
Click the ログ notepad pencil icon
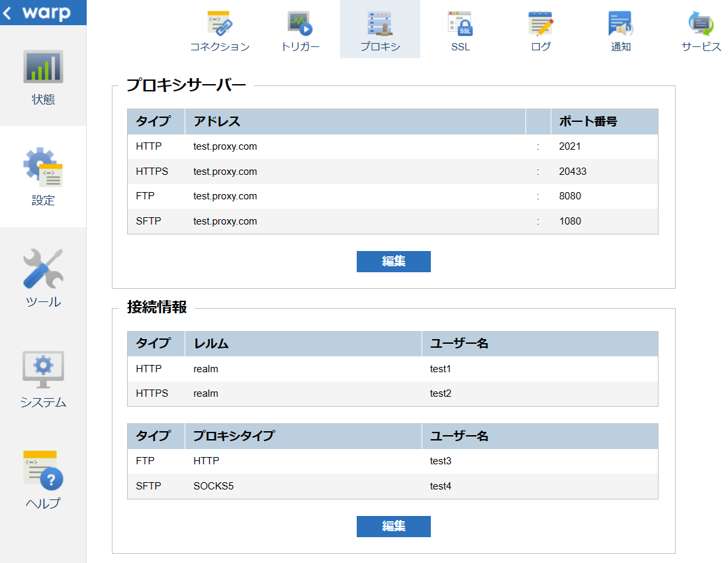541,23
